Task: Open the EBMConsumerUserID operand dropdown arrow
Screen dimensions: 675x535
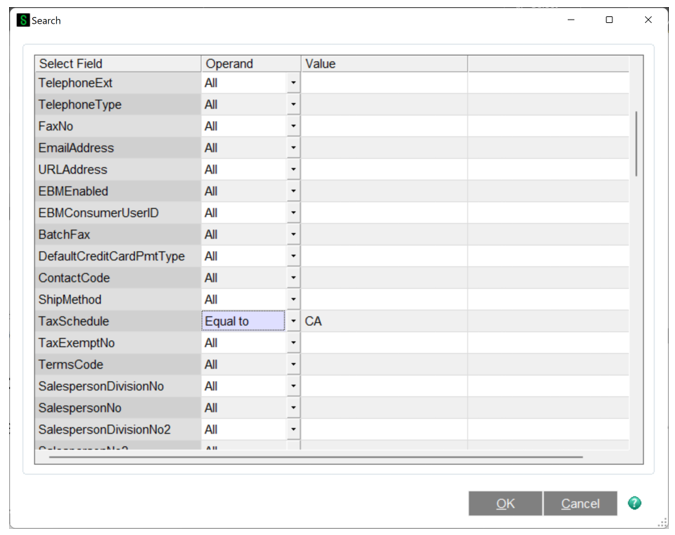Action: [294, 213]
